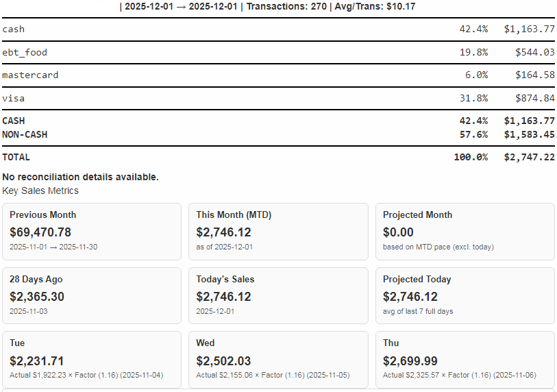Select the Today's Sales card

278,295
